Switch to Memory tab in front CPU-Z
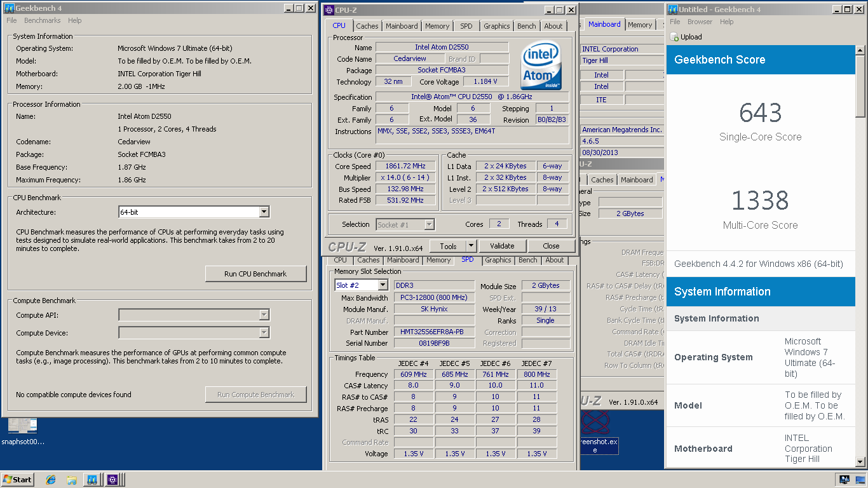 437,26
